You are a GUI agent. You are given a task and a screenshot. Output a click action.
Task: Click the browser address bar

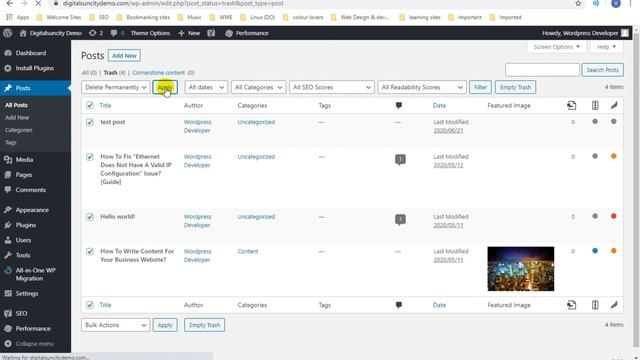tap(310, 3)
